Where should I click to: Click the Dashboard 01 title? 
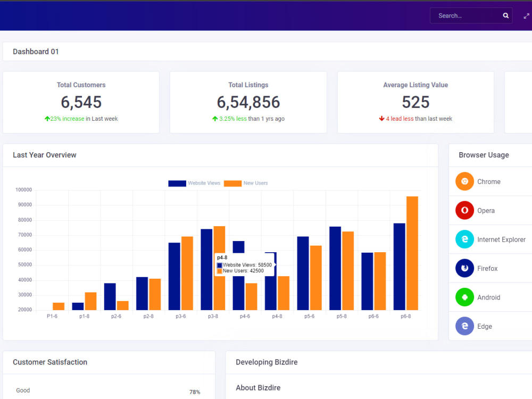36,52
